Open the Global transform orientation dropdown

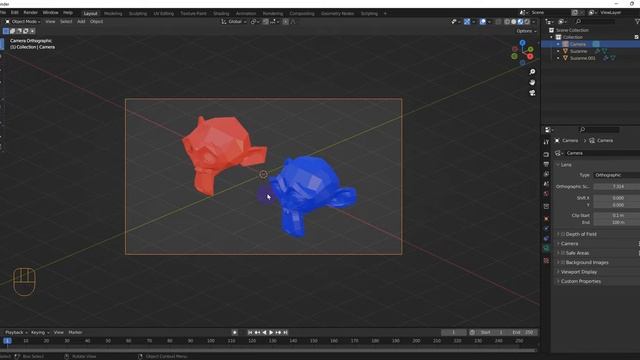(x=234, y=22)
